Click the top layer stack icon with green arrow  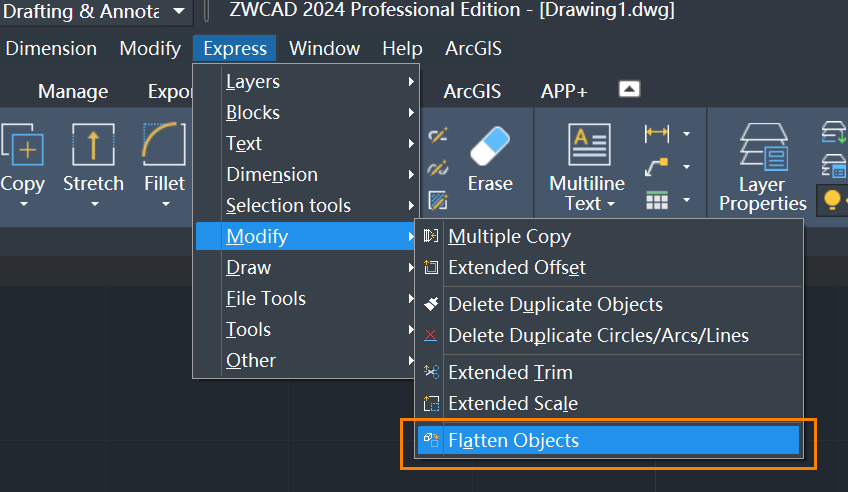point(834,132)
